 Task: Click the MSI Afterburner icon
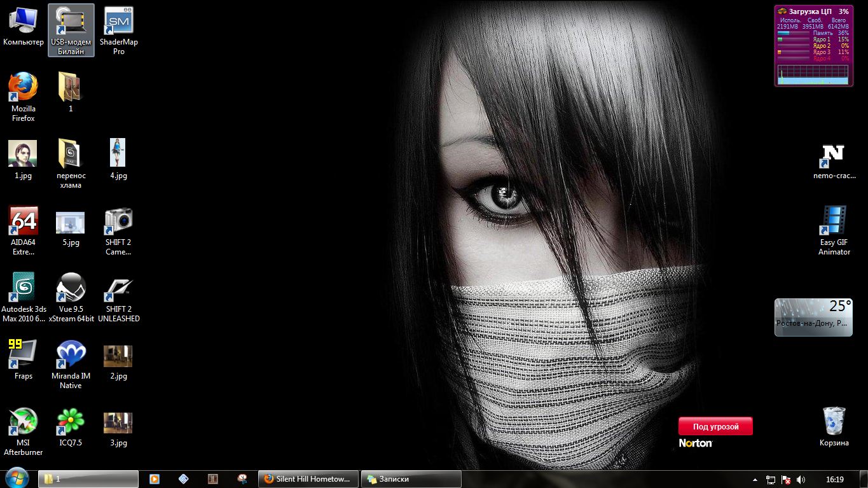23,422
